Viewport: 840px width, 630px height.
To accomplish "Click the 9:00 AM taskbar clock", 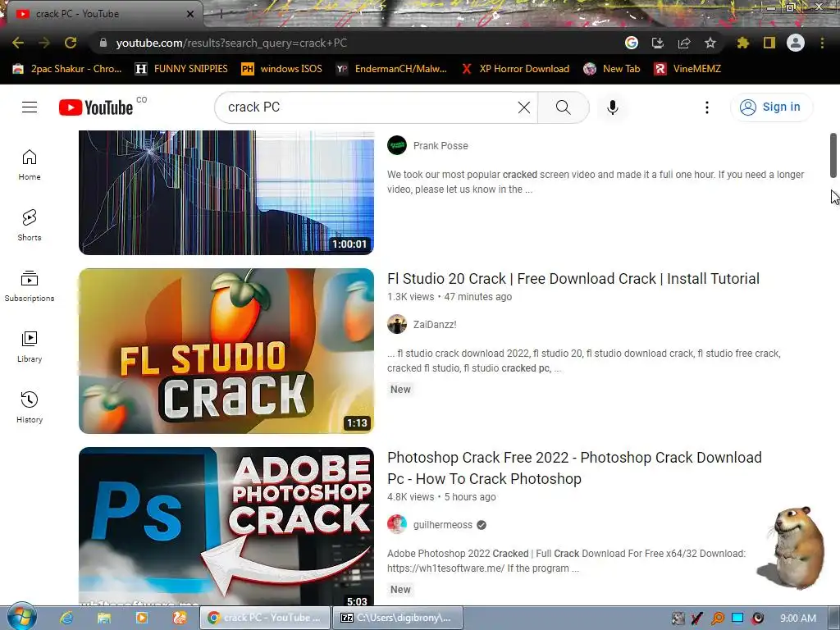I will tap(797, 619).
